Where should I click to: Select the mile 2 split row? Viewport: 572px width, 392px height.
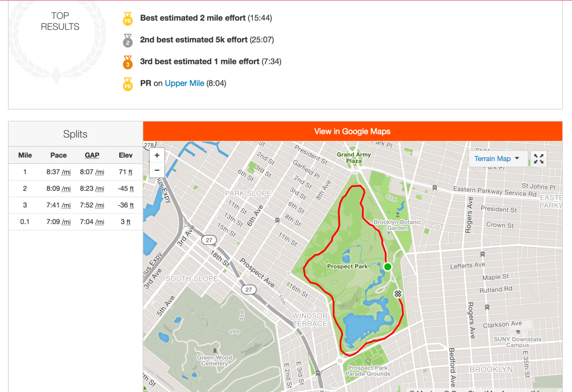click(75, 188)
